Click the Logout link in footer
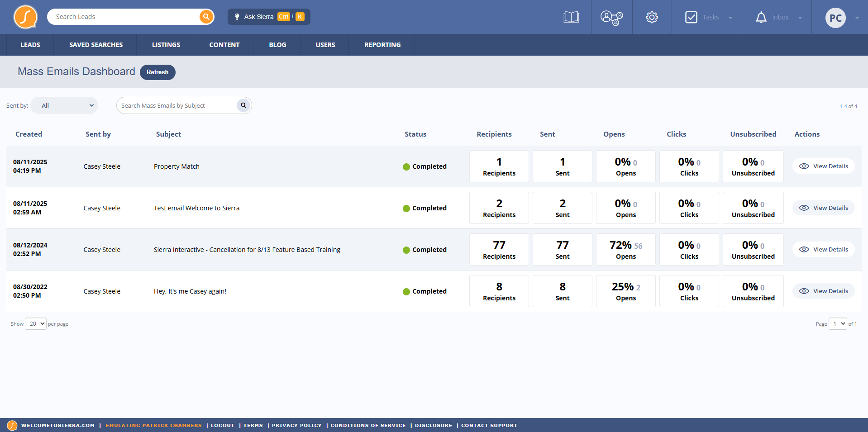Screen dimensions: 868x432 tap(223, 425)
